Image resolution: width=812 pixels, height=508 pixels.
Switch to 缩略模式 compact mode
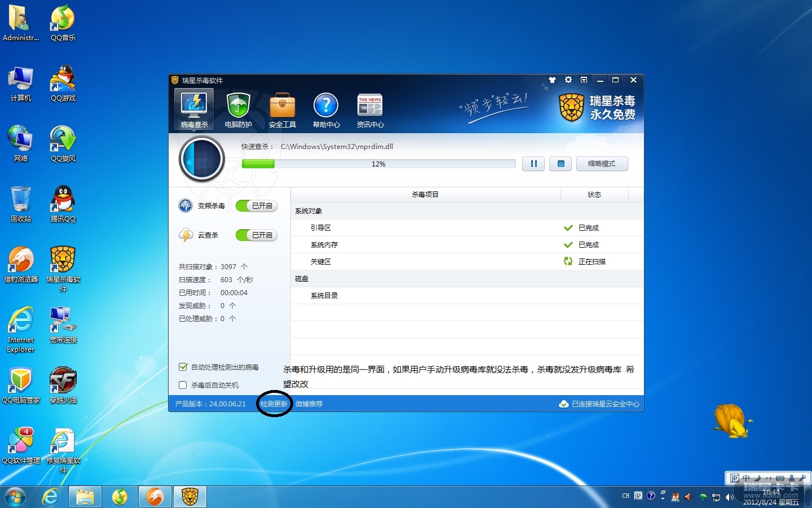point(602,164)
